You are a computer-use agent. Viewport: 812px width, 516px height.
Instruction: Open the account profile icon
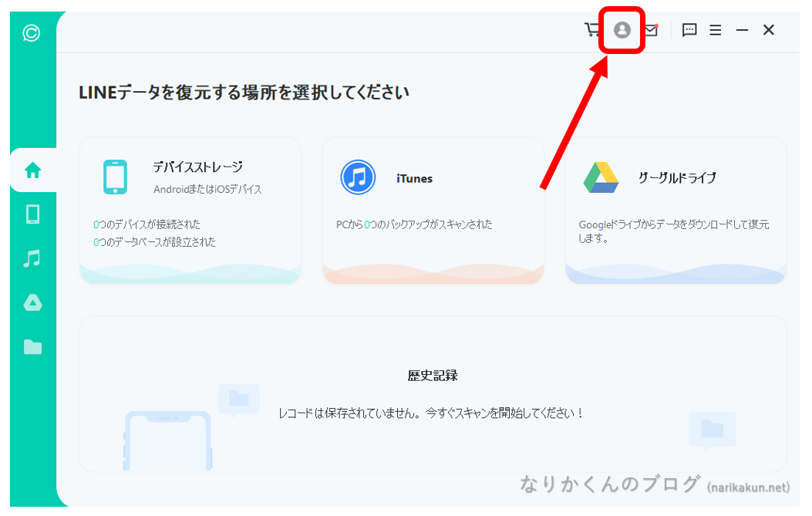coord(622,31)
